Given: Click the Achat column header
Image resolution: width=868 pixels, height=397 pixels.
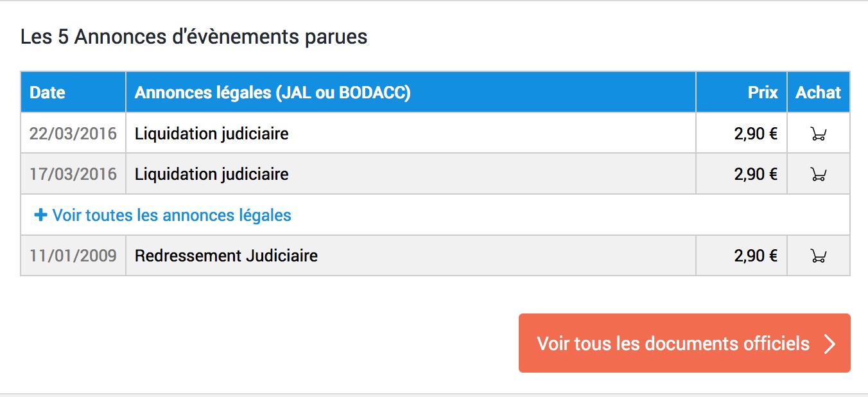Looking at the screenshot, I should point(819,93).
